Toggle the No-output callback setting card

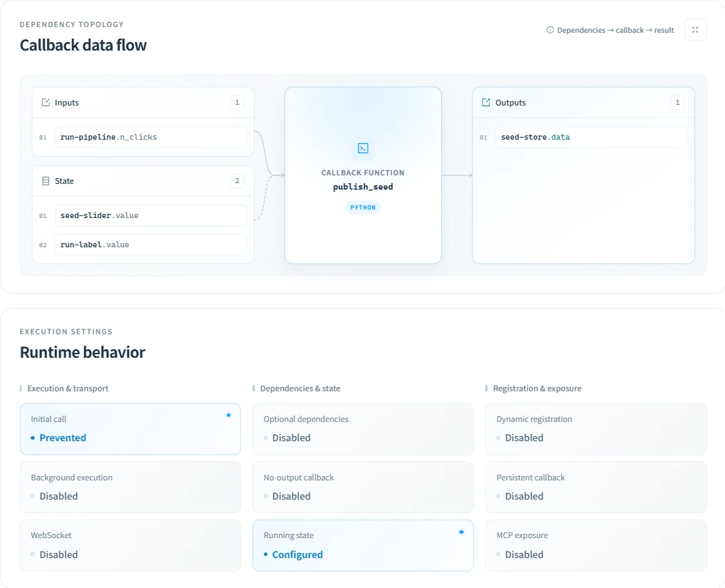pyautogui.click(x=363, y=488)
